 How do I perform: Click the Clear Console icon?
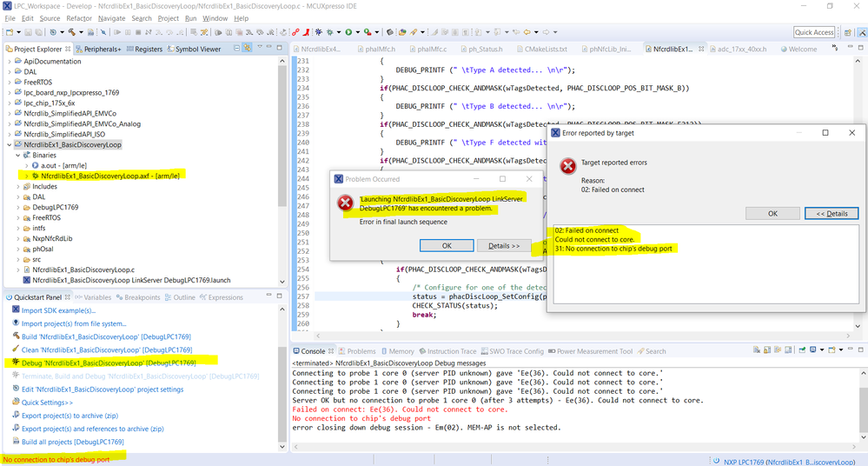[757, 349]
